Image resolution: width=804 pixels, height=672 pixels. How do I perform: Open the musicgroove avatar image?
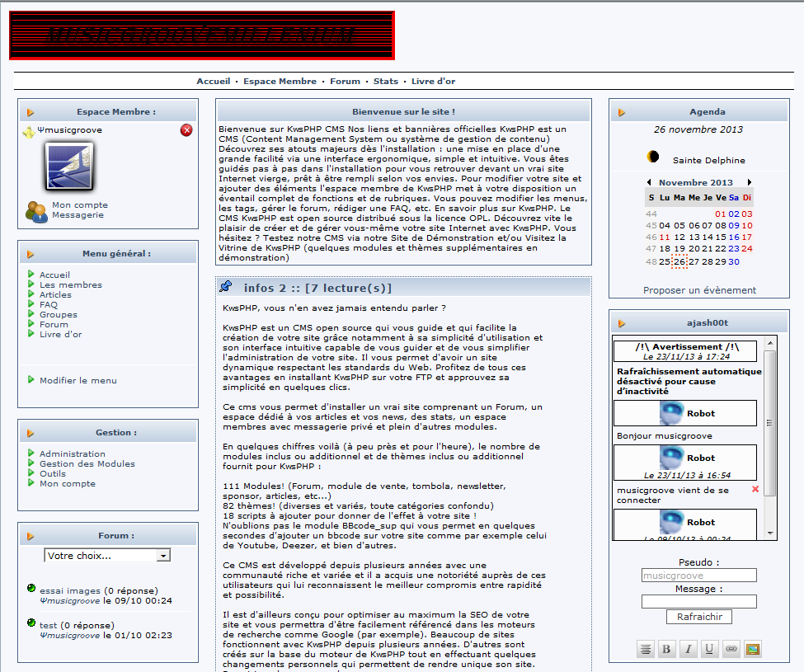pos(69,166)
